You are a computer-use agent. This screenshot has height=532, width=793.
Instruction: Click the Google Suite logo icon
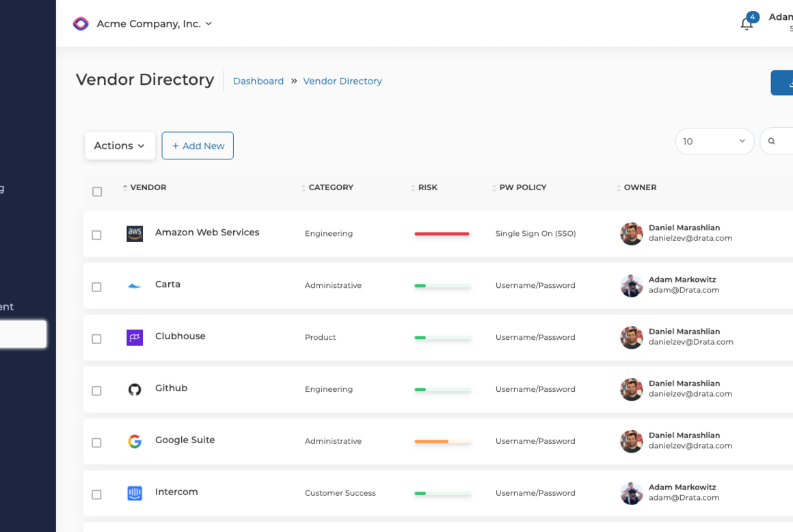[x=135, y=442]
